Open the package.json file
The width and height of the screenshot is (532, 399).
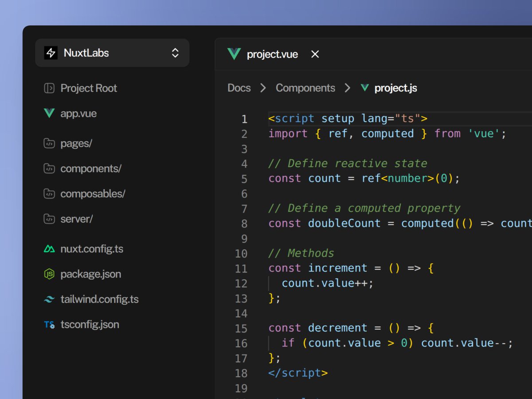point(91,274)
